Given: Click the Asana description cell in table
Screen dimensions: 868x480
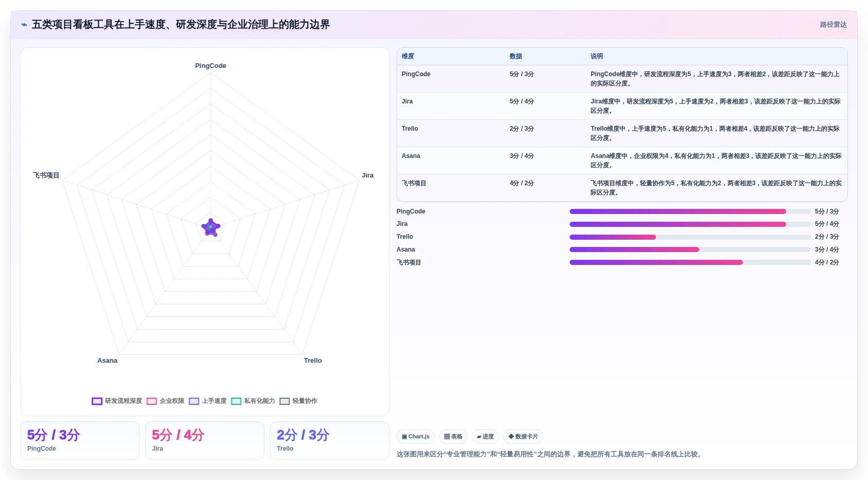Looking at the screenshot, I should pos(716,161).
